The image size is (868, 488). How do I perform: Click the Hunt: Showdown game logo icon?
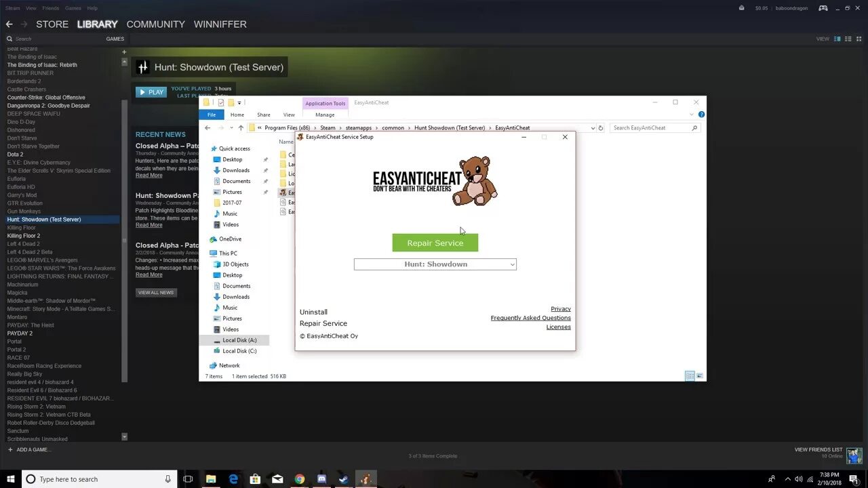(142, 67)
